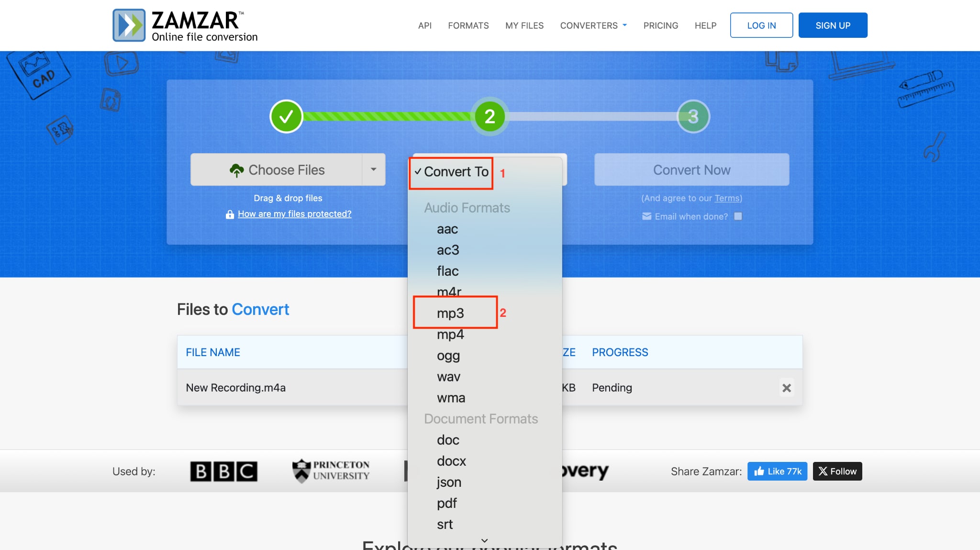Open the Terms link
Image resolution: width=980 pixels, height=550 pixels.
tap(726, 198)
